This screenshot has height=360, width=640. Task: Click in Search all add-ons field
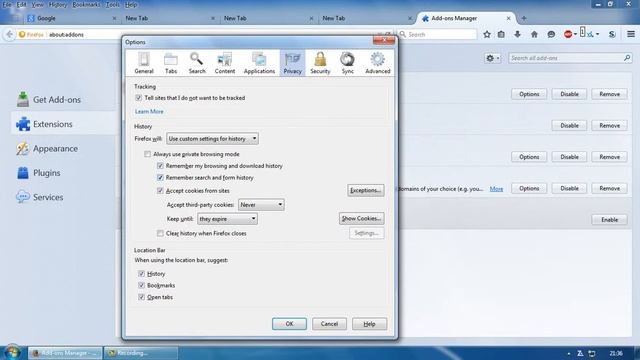(570, 58)
